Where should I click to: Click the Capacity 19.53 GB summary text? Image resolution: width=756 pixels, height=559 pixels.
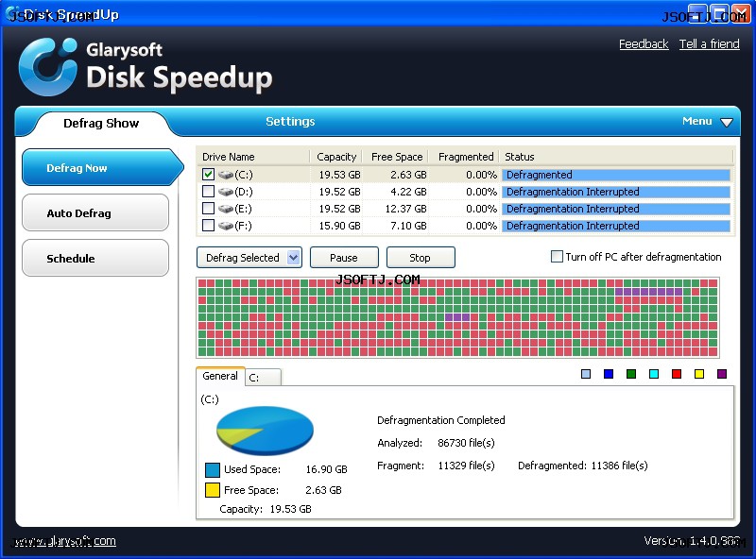click(266, 509)
